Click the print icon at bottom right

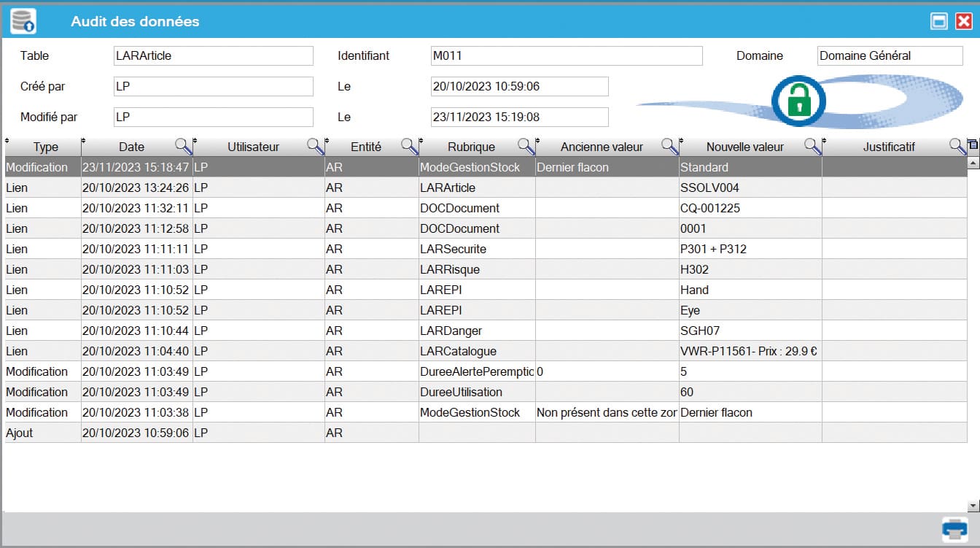[954, 529]
